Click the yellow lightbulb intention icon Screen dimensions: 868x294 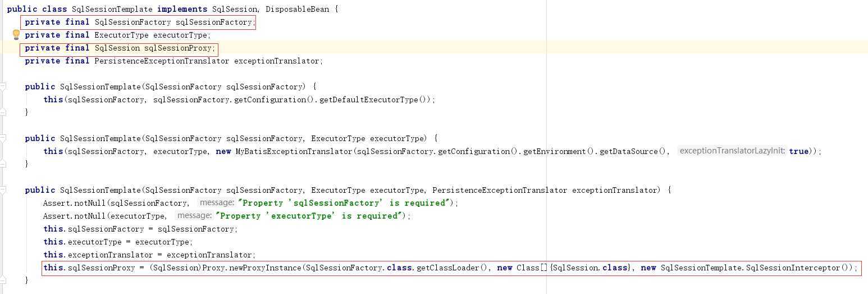tap(16, 35)
